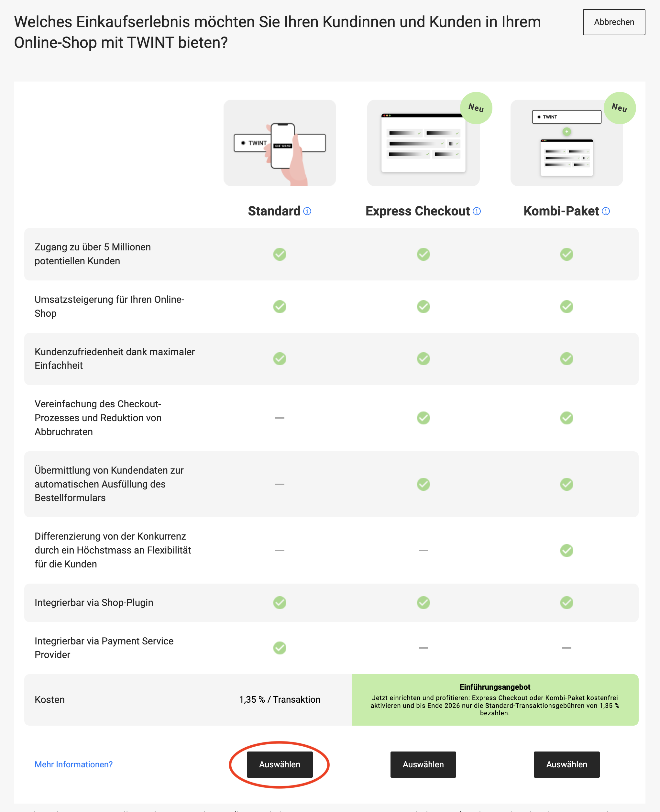Click the Express Checkout checkmark for Kundendaten row
This screenshot has height=812, width=660.
coord(423,484)
